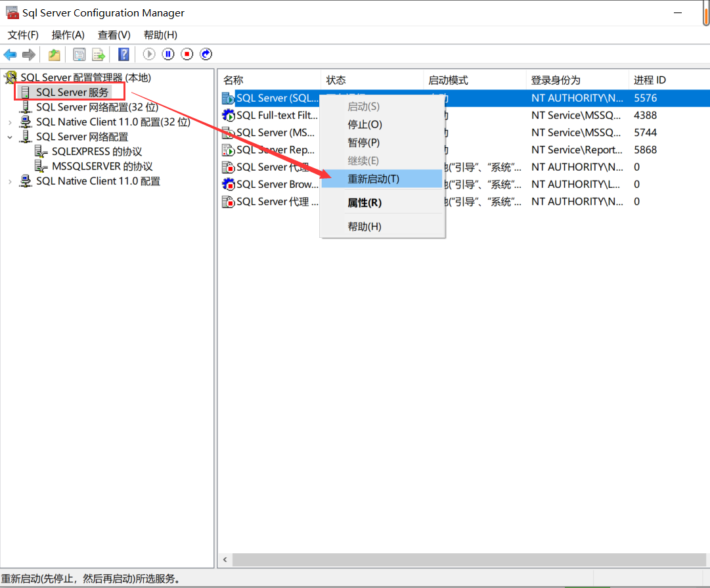Click the Start service toolbar button

pyautogui.click(x=149, y=55)
